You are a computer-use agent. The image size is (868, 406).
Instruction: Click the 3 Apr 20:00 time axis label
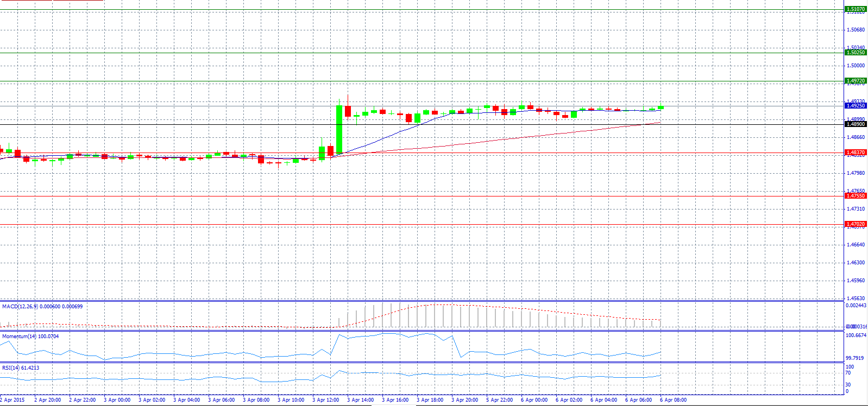point(464,400)
